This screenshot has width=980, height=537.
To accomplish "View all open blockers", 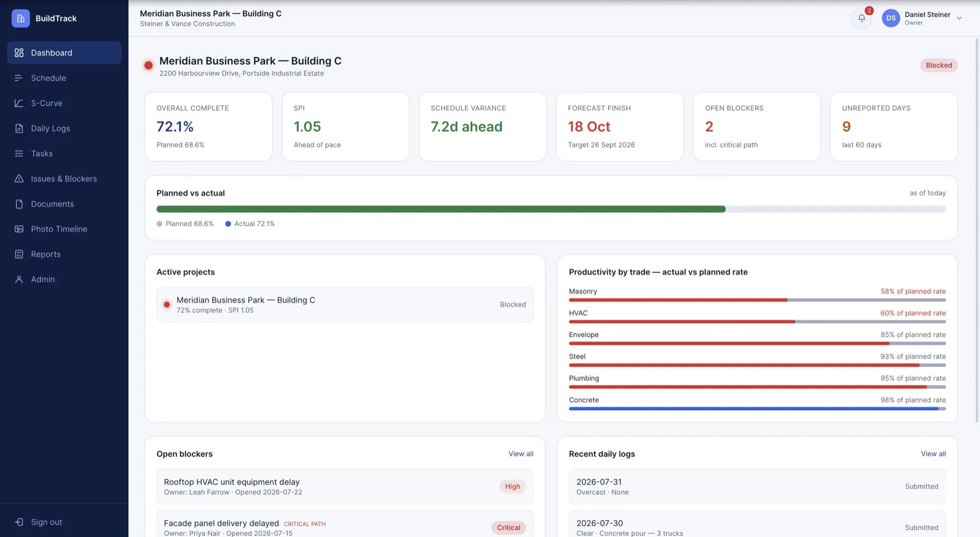I will point(521,454).
